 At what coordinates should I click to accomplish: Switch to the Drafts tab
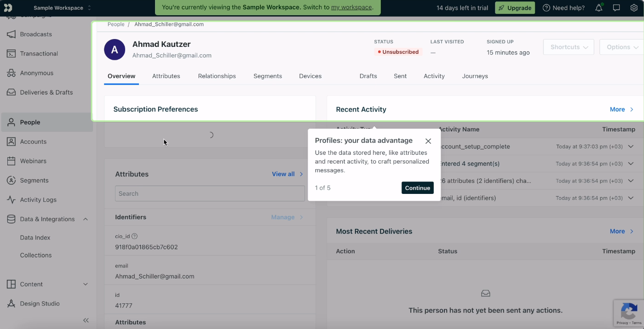coord(368,76)
